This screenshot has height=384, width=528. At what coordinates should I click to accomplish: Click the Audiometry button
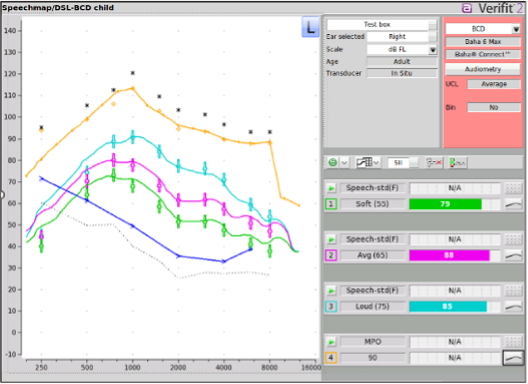tap(483, 69)
